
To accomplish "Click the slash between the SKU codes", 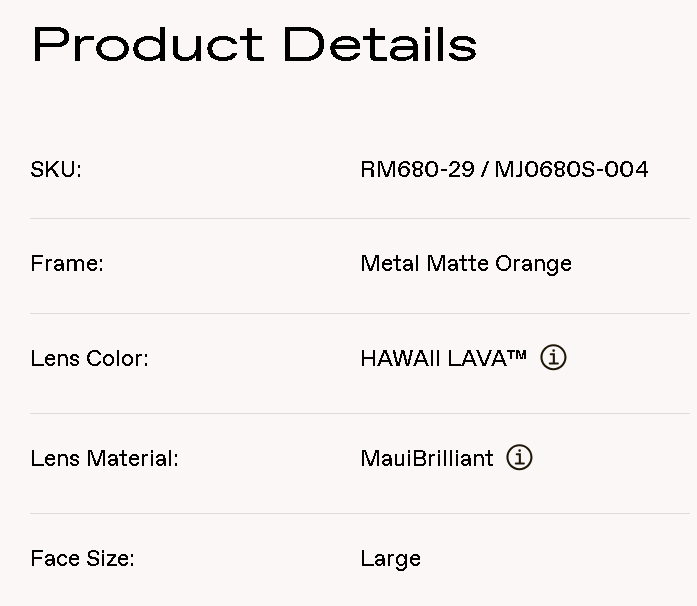I will click(x=484, y=170).
